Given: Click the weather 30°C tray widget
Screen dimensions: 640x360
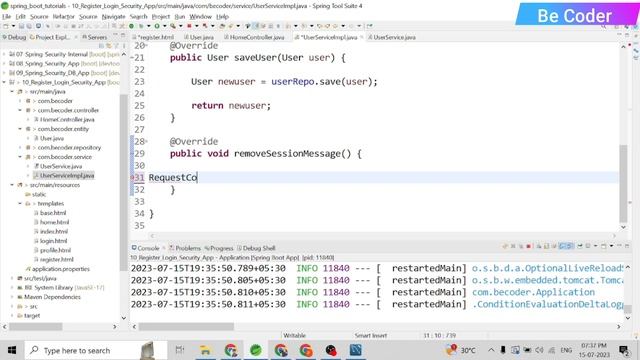Looking at the screenshot, I should pos(461,350).
